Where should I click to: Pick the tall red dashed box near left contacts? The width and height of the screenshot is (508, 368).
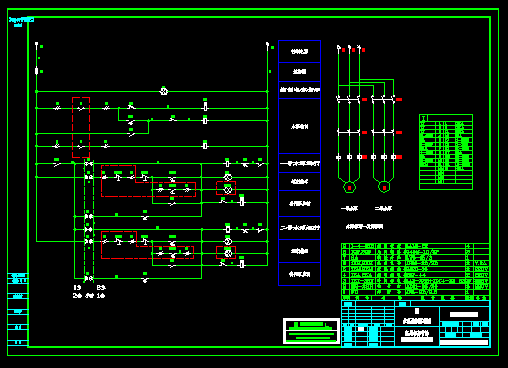[x=81, y=127]
